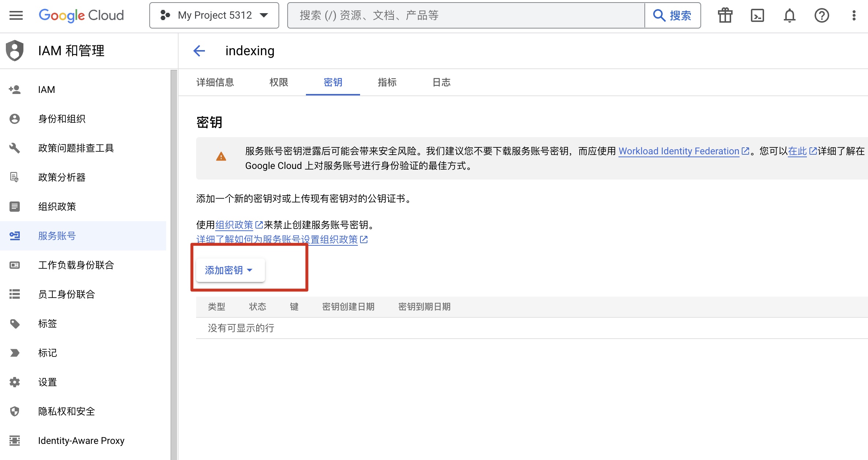Open the 详细信息 tab
This screenshot has height=460, width=868.
point(215,82)
